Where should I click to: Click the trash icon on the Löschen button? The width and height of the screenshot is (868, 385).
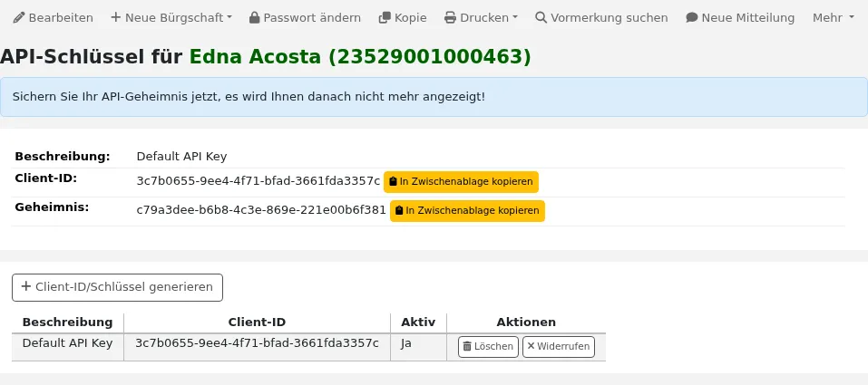467,346
